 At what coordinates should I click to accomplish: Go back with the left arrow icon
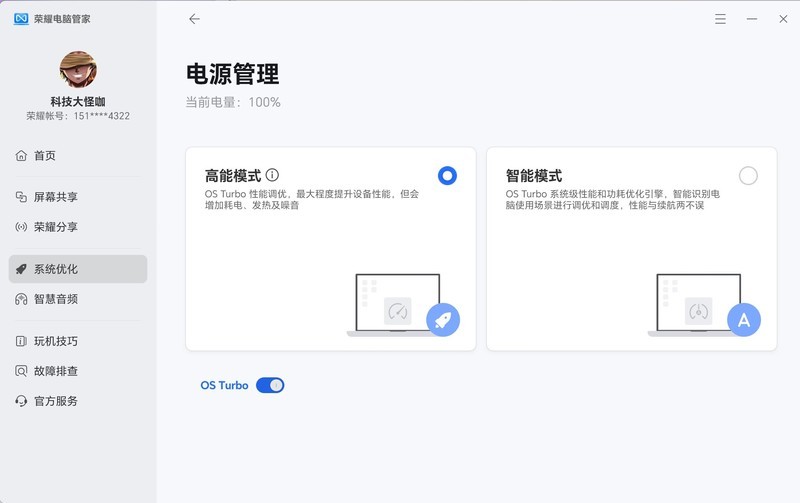tap(194, 19)
